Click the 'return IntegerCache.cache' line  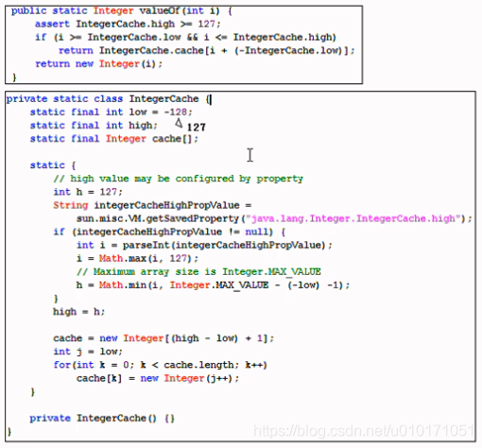pos(207,51)
